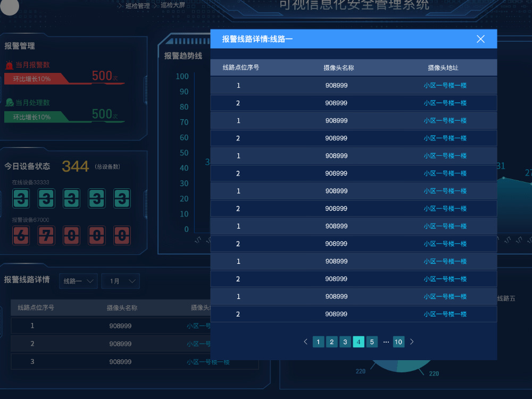
Task: Go to next page arrow
Action: tap(412, 342)
